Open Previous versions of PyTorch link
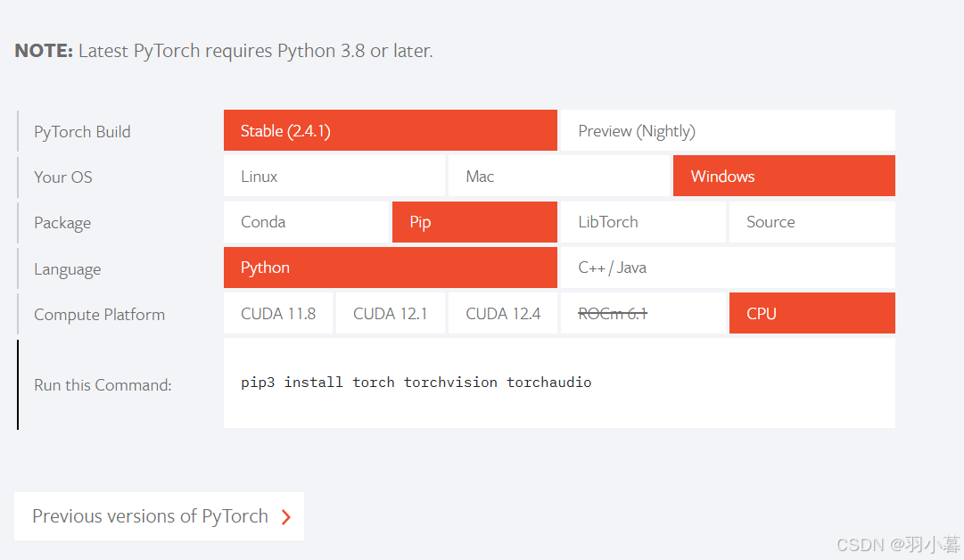This screenshot has height=560, width=964. point(160,516)
